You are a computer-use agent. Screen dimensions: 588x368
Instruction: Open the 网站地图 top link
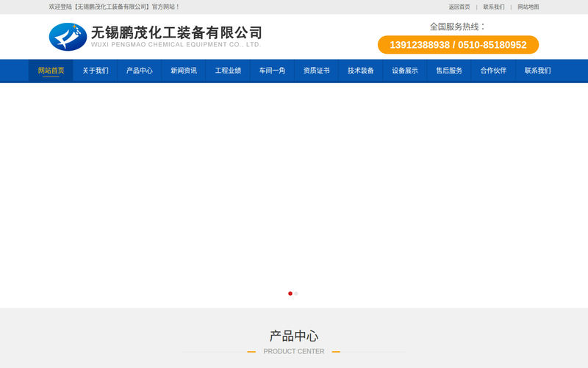528,7
